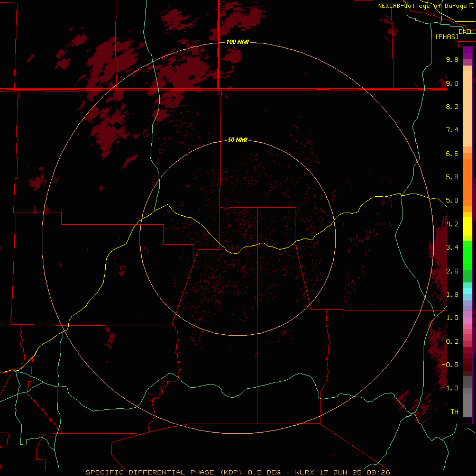This screenshot has width=476, height=476.
Task: Click the 50 NMI range ring label
Action: 237,140
